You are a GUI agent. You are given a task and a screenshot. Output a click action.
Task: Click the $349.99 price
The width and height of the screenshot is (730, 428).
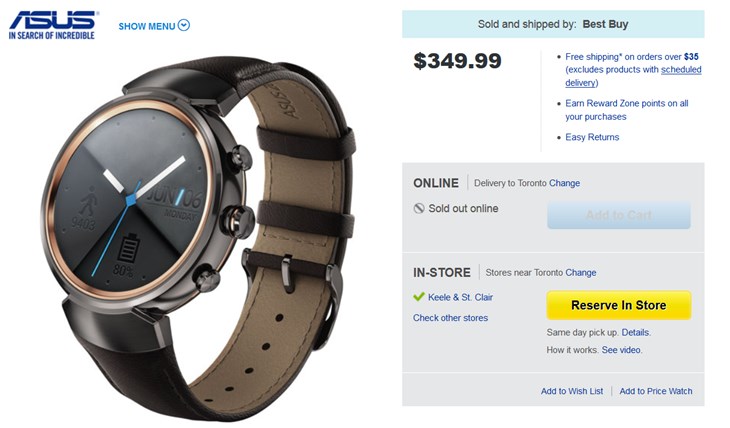click(x=457, y=61)
